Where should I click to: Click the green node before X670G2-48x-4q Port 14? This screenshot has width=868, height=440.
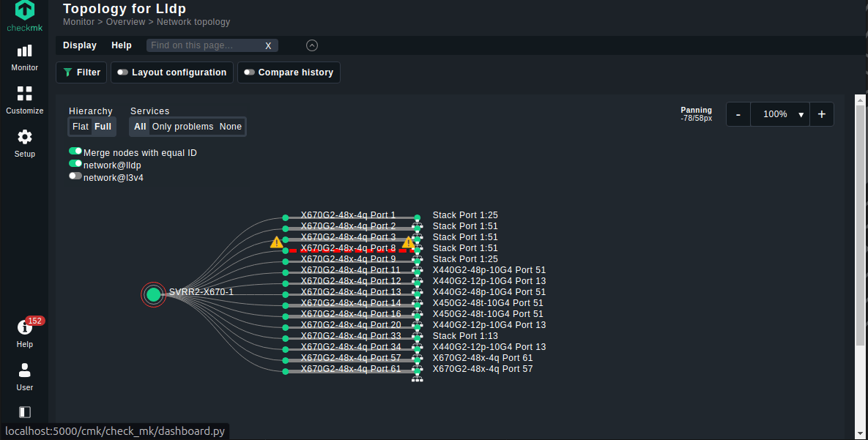click(286, 305)
